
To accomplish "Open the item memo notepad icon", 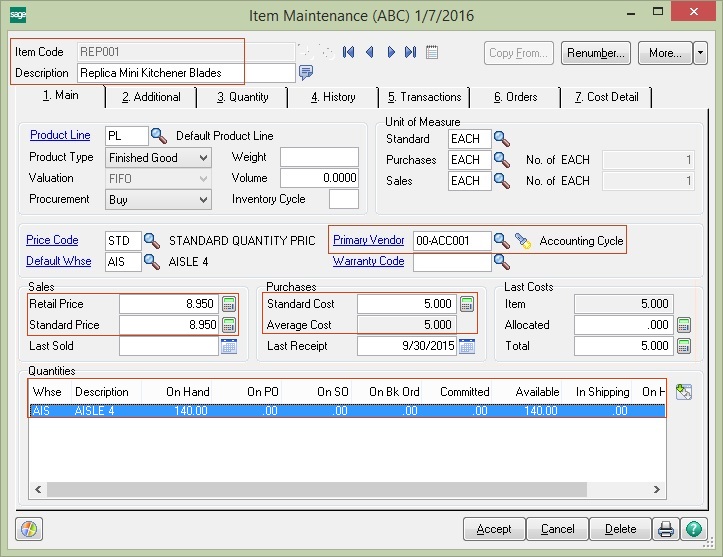I will pyautogui.click(x=432, y=52).
